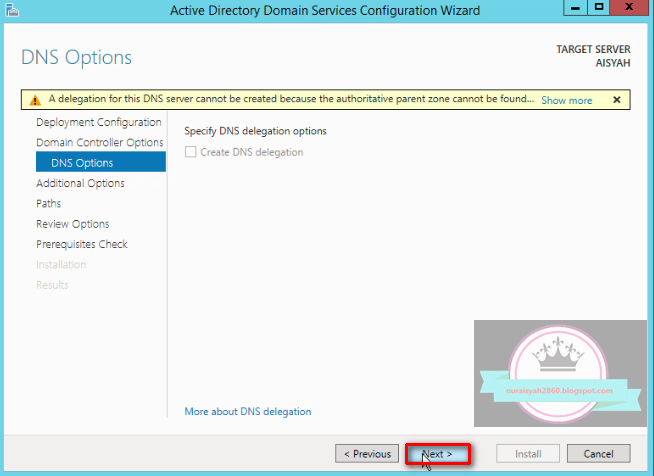Click the disabled Install button

point(528,453)
